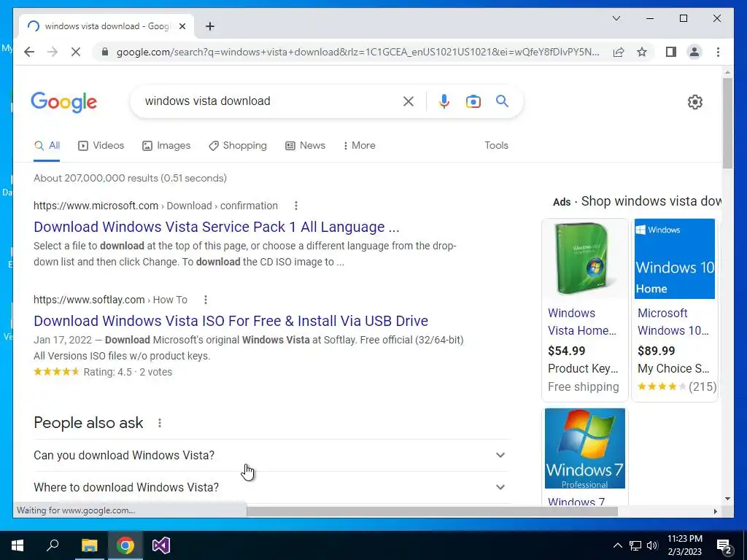Image resolution: width=747 pixels, height=560 pixels.
Task: Open the tab search chevron
Action: pos(616,18)
